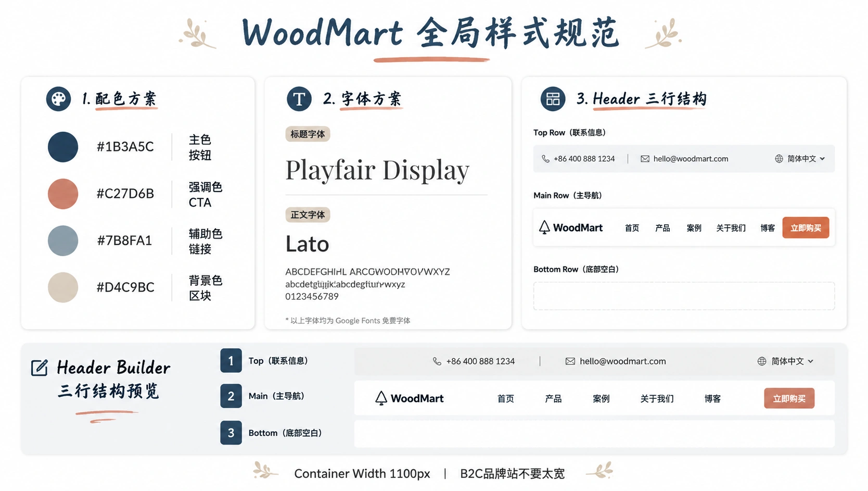This screenshot has width=868, height=491.
Task: Click numbered badge 1 for Top row
Action: pos(231,360)
